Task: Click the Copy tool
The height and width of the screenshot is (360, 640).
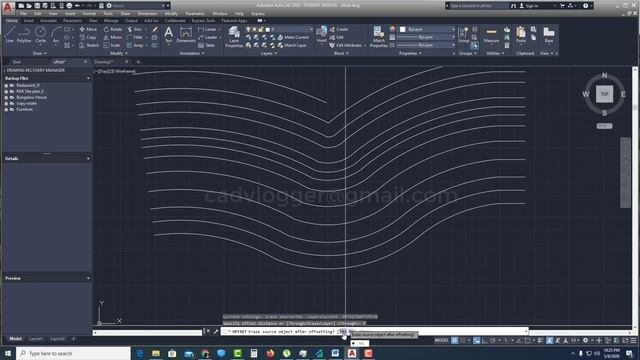Action: [x=88, y=37]
